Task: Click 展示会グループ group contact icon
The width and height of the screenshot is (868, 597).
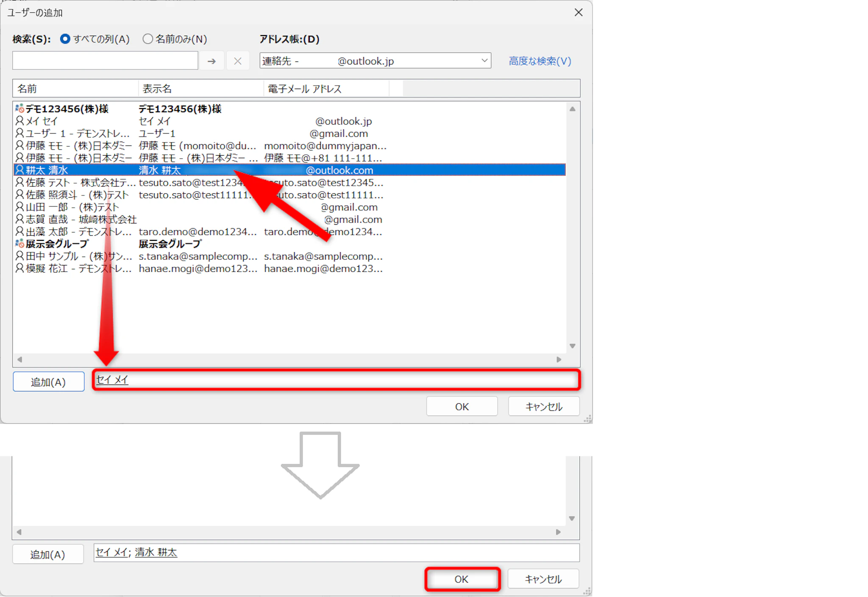Action: tap(19, 243)
